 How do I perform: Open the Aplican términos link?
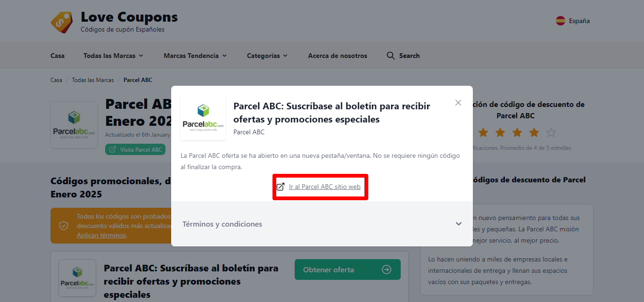[101, 235]
